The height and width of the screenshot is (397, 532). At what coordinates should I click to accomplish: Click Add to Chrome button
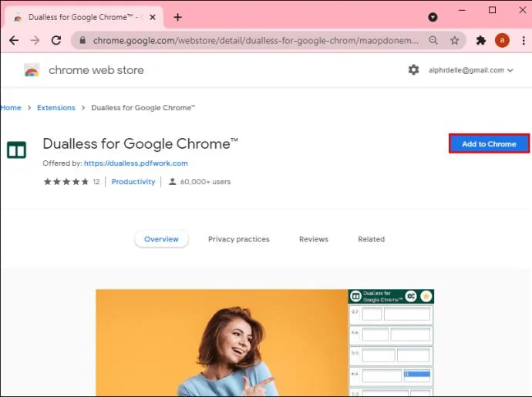click(489, 144)
